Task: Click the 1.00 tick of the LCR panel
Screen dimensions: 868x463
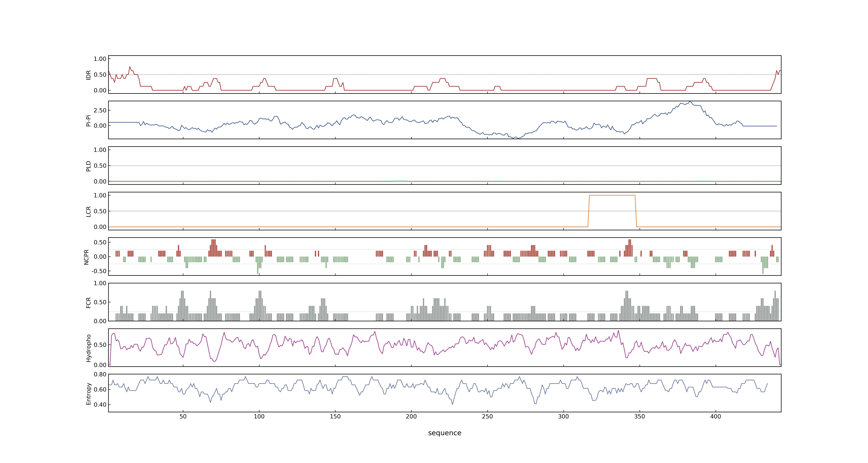Action: tap(100, 195)
